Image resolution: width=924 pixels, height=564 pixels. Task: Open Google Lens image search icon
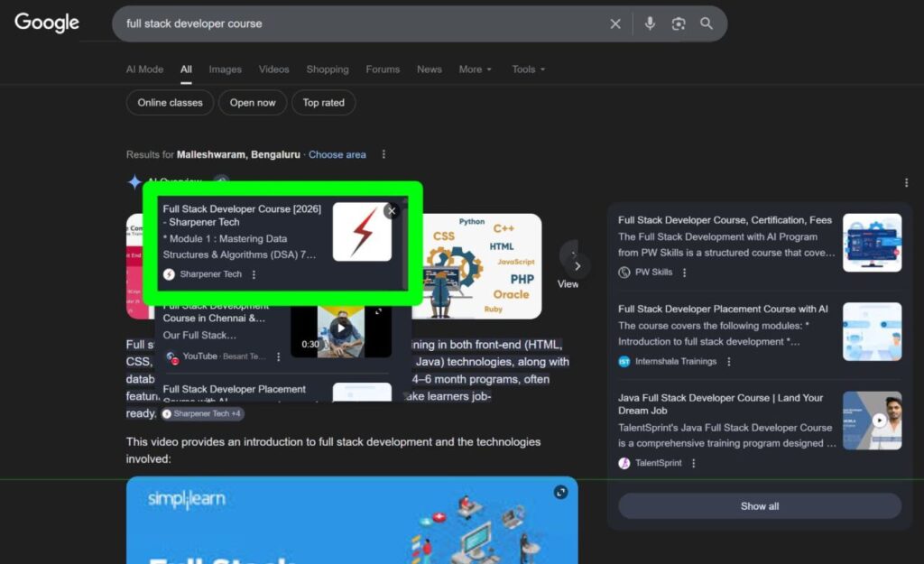tap(679, 23)
